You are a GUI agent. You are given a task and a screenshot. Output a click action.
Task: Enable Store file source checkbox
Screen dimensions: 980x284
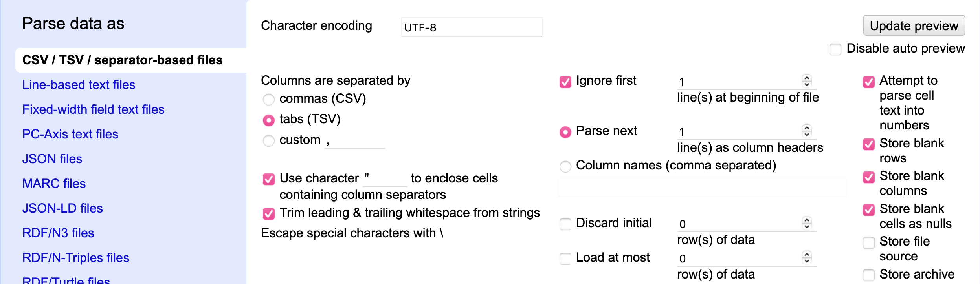pos(868,242)
